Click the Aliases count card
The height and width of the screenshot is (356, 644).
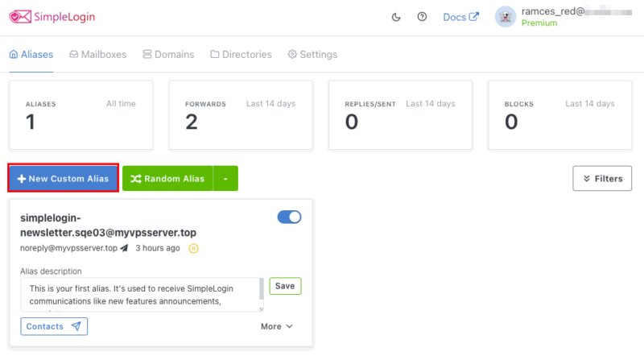point(81,115)
